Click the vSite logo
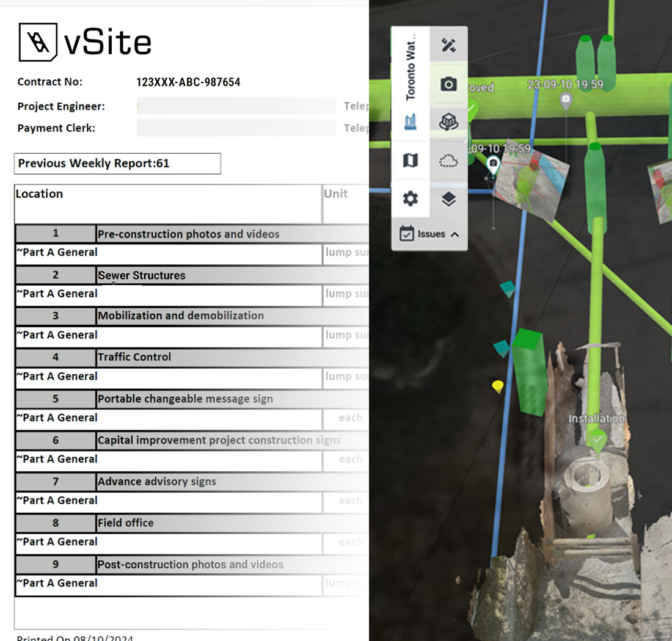Viewport: 672px width, 641px height. click(x=85, y=42)
